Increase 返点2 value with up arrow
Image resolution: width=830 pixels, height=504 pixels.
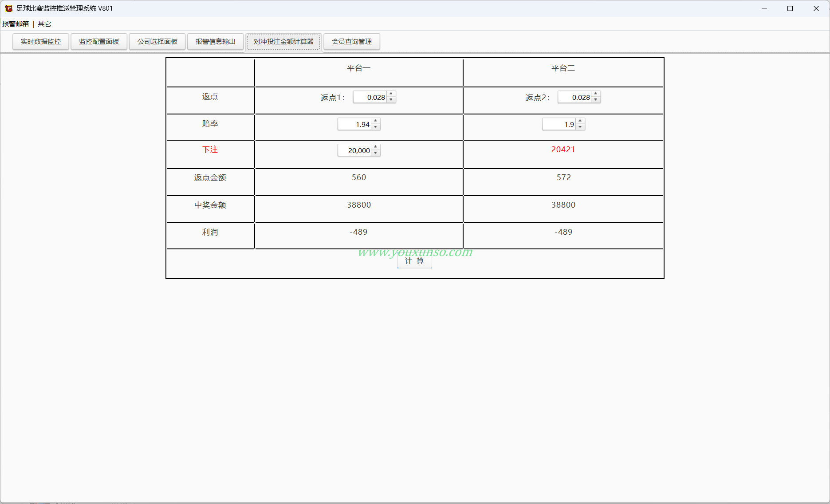(596, 94)
